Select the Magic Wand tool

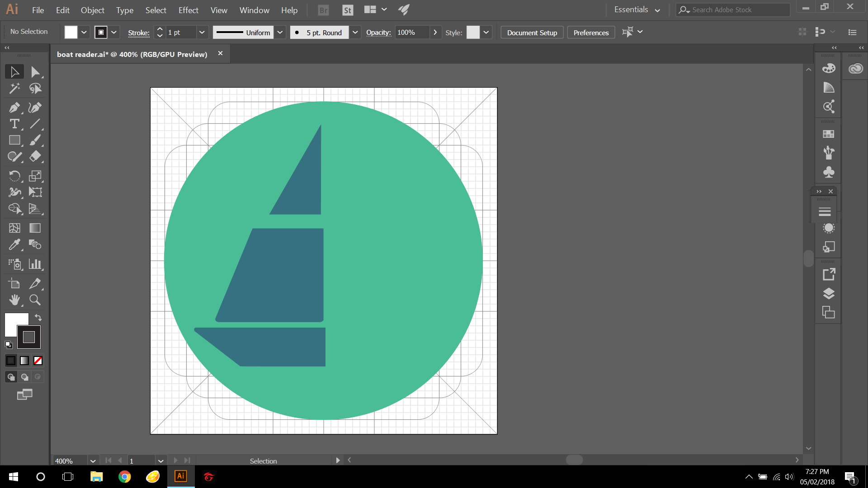pyautogui.click(x=14, y=89)
